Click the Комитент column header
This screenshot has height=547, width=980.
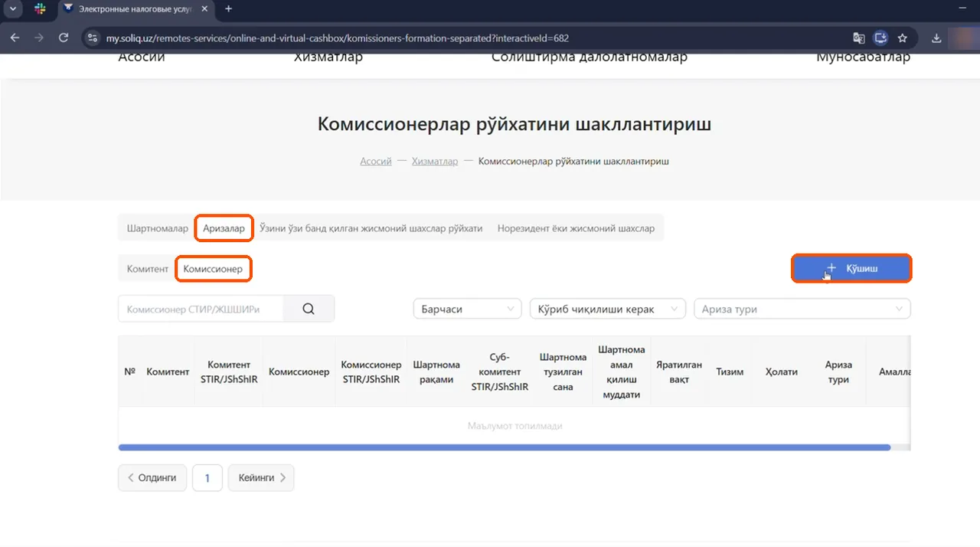pyautogui.click(x=168, y=372)
